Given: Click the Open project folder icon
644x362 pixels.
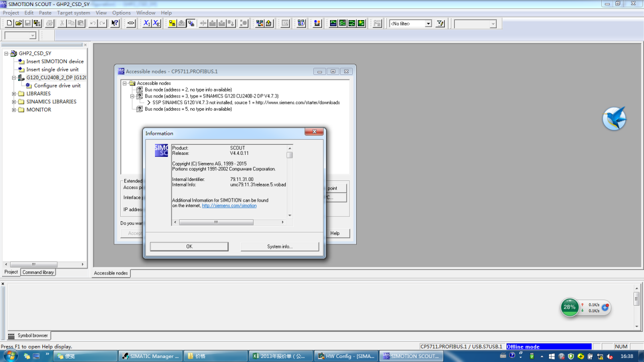Looking at the screenshot, I should pos(19,23).
